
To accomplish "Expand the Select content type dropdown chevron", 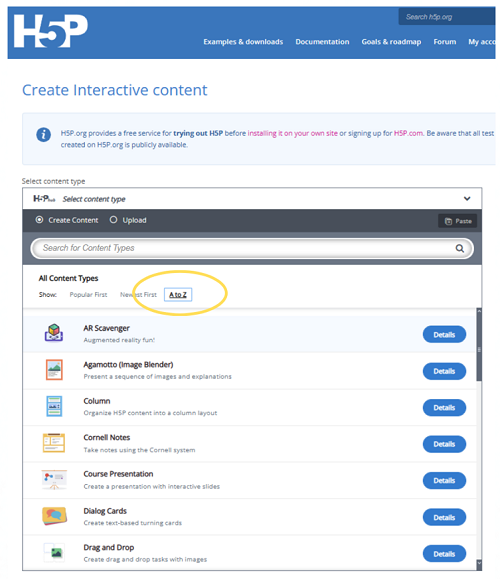I will tap(467, 199).
